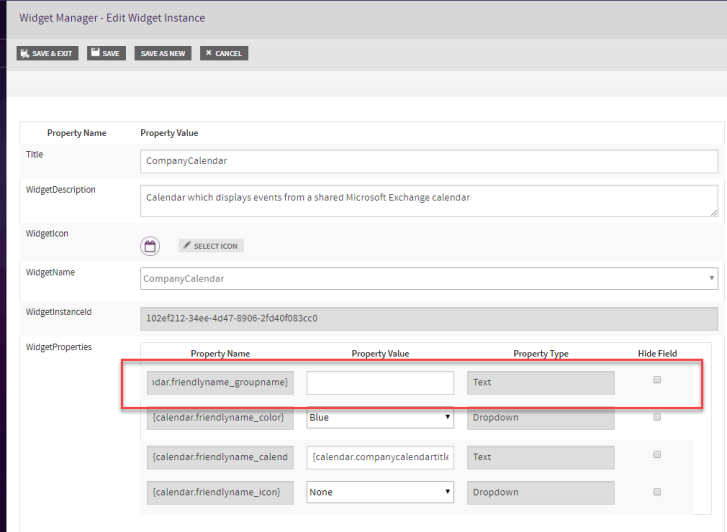Viewport: 727px width, 532px height.
Task: Toggle Hide Field for friendlyname_color row
Action: coord(657,417)
